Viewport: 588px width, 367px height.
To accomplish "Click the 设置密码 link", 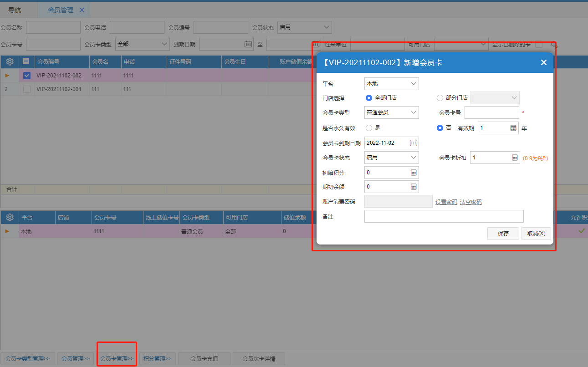I will point(446,202).
